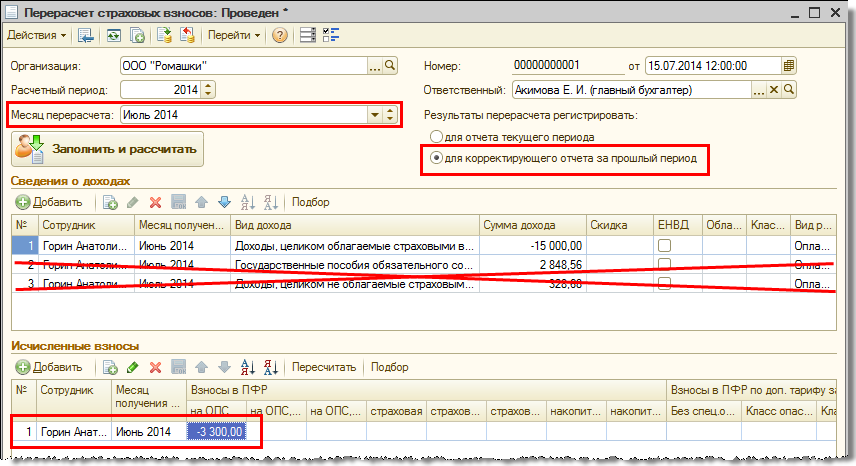This screenshot has width=856, height=466.
Task: Toggle ЕНВД checkbox in income row 3
Action: point(664,284)
